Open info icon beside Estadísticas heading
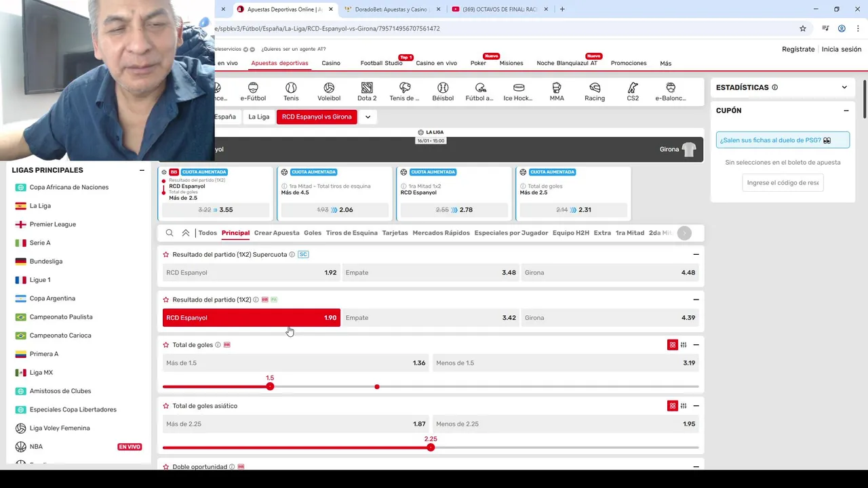Image resolution: width=868 pixels, height=488 pixels. click(774, 87)
